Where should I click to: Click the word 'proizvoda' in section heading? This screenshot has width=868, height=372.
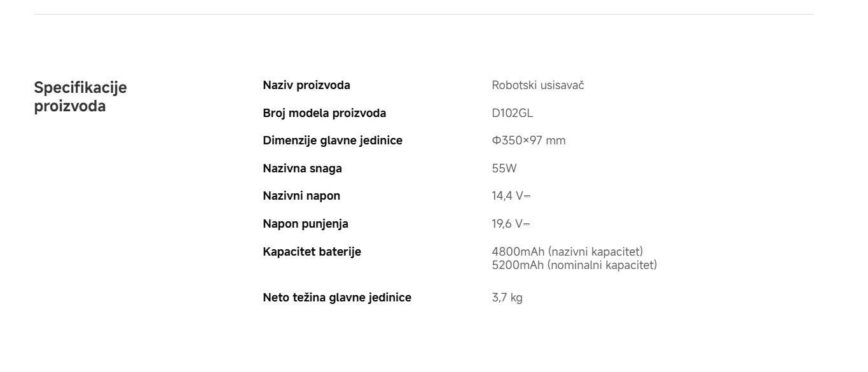coord(69,106)
